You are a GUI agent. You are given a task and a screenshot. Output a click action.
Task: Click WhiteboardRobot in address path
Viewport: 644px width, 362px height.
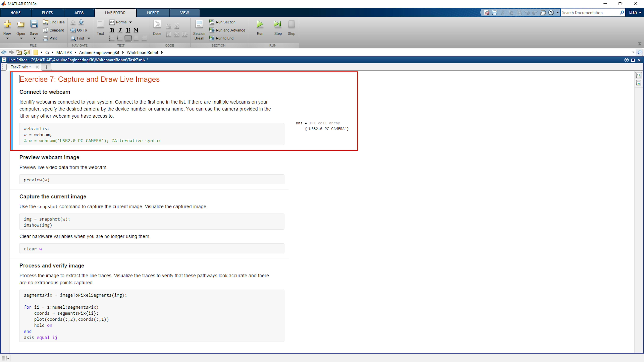click(x=143, y=52)
